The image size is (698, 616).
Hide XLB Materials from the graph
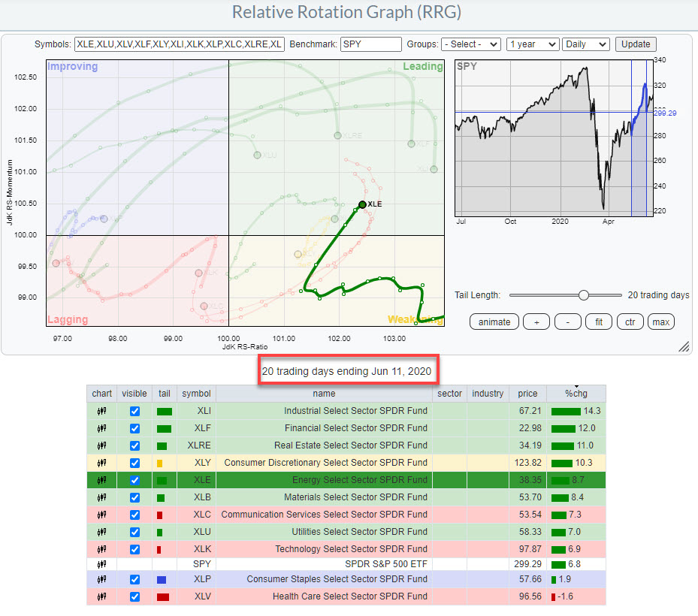134,497
